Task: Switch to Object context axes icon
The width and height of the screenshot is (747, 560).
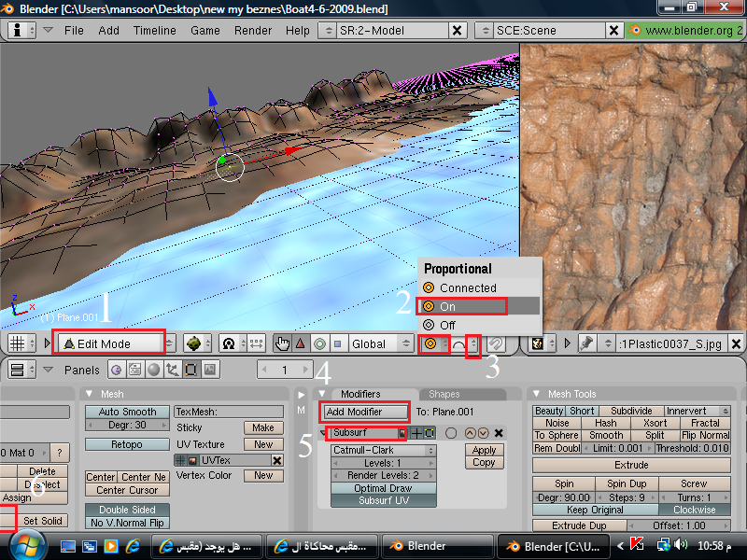Action: (172, 370)
